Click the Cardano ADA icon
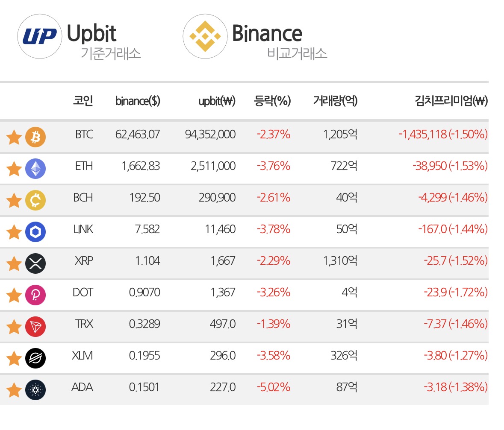The image size is (504, 430). click(35, 390)
